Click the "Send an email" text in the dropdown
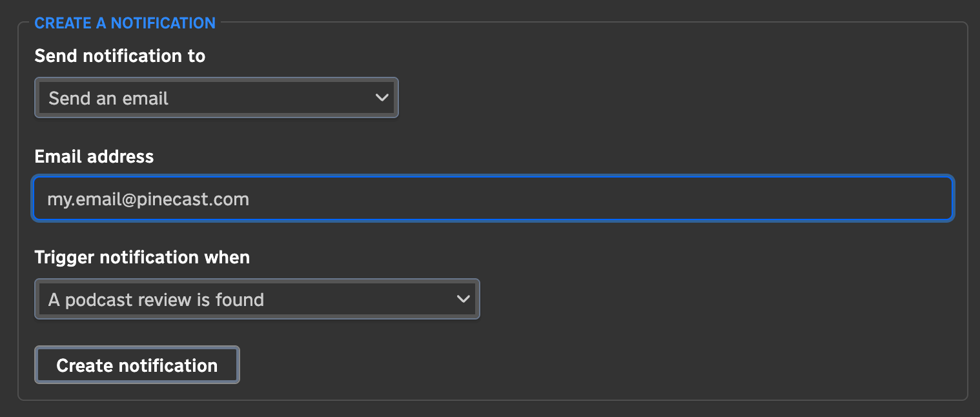This screenshot has width=980, height=417. (x=108, y=98)
